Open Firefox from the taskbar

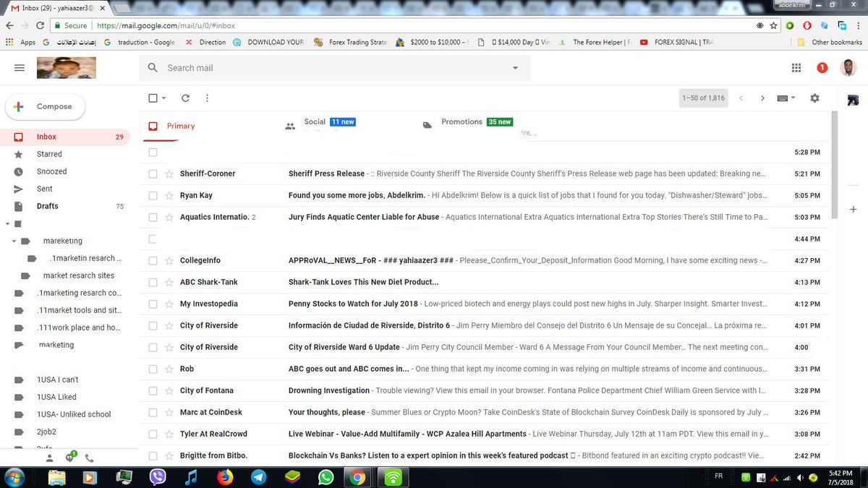(x=225, y=477)
